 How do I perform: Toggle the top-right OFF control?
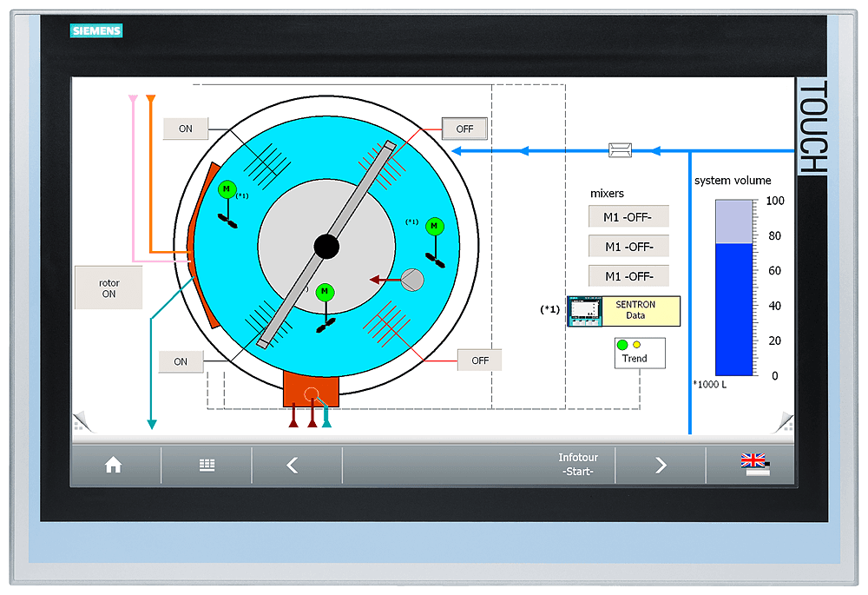coord(464,129)
